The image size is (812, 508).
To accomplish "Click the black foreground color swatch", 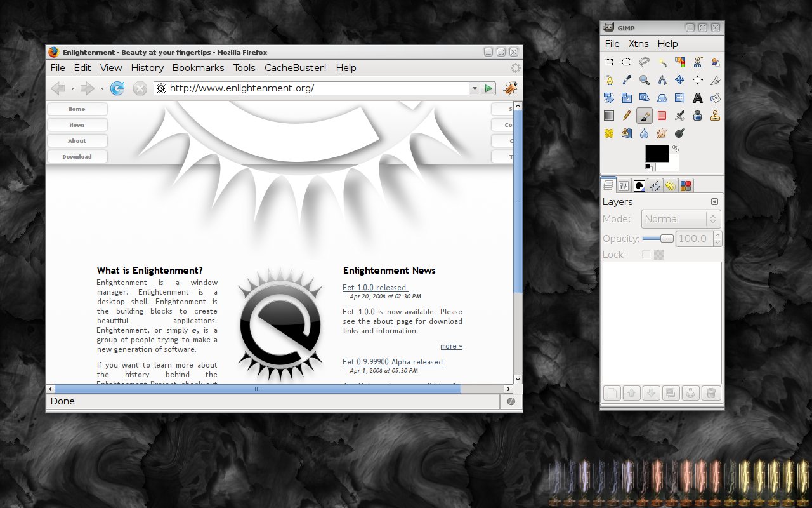I will click(x=656, y=153).
